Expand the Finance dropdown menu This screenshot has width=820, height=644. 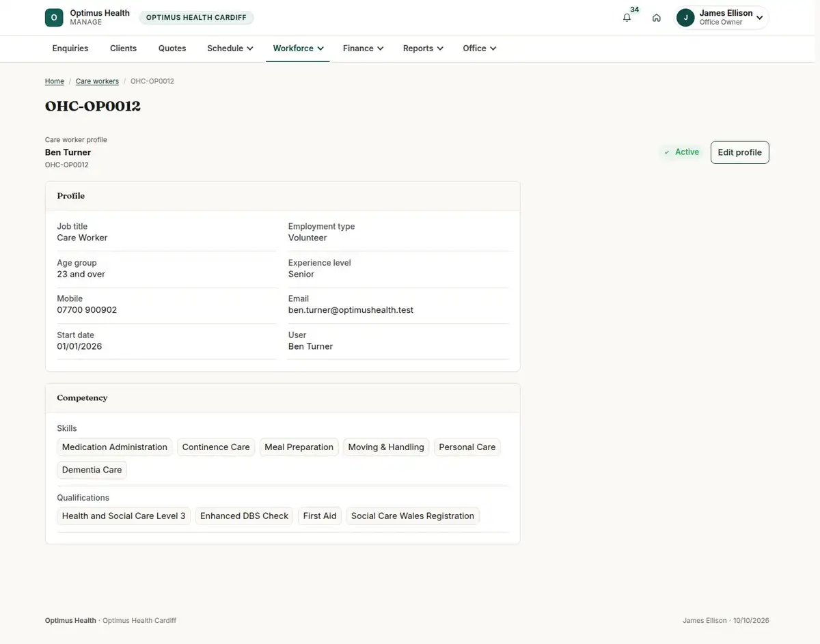[363, 48]
